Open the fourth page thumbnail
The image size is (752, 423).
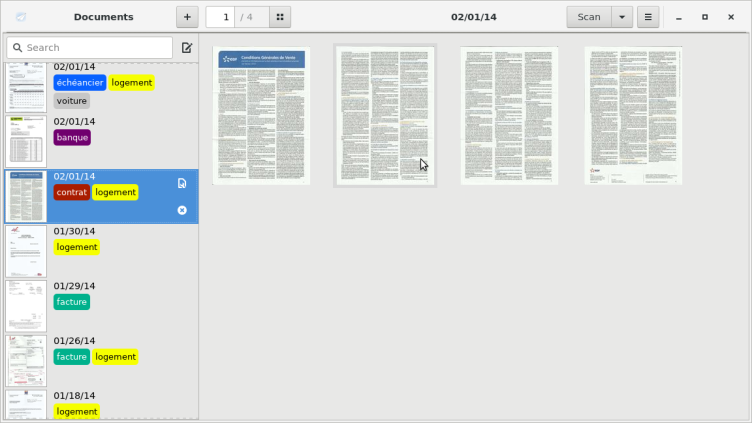[633, 115]
